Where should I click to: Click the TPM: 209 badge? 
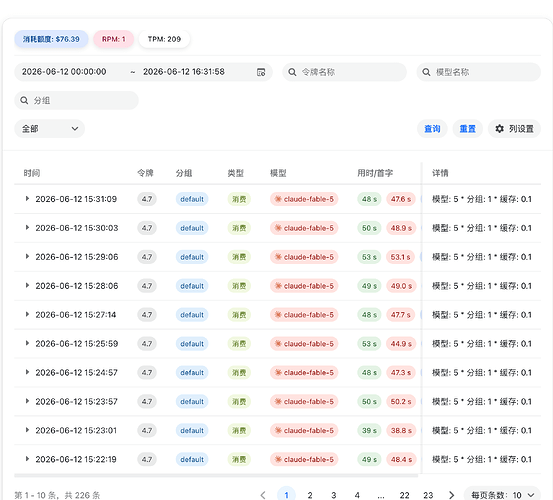click(164, 39)
